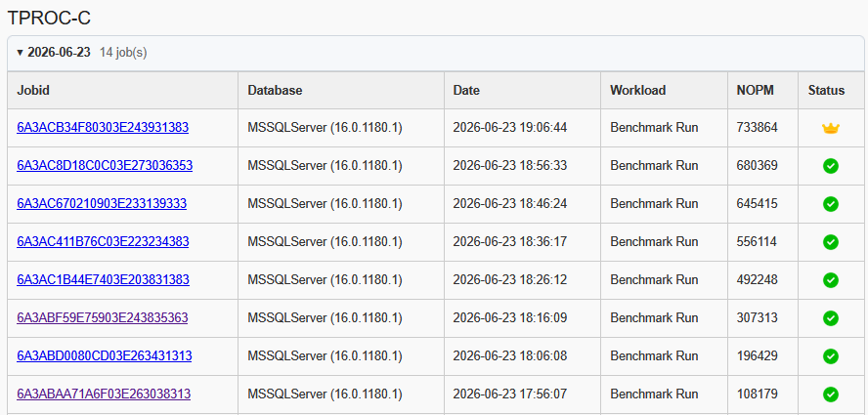This screenshot has height=415, width=868.
Task: Click green check status for NOPM 307313
Action: click(x=830, y=318)
